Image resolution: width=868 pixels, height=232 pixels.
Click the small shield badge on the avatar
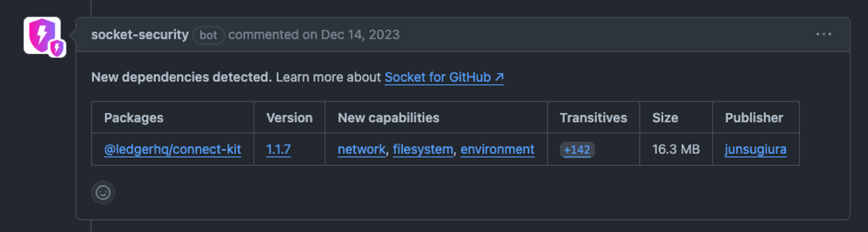tap(56, 48)
